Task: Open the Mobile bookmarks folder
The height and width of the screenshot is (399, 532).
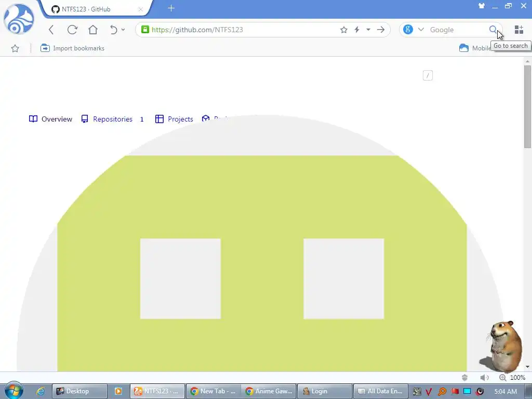Action: click(474, 48)
